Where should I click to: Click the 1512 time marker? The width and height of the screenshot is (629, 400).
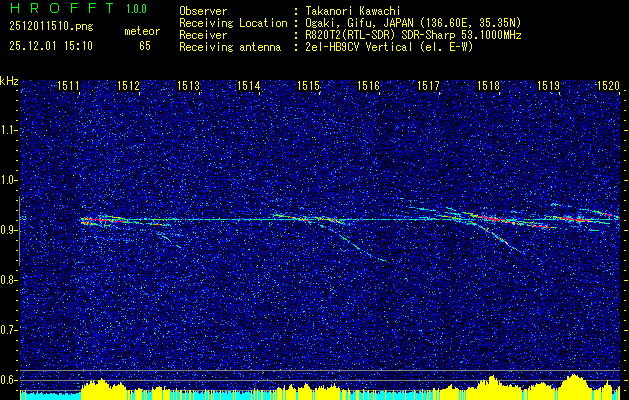[128, 85]
